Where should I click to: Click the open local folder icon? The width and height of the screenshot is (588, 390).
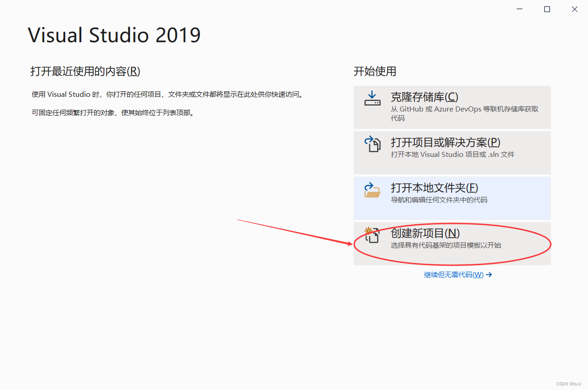(373, 189)
